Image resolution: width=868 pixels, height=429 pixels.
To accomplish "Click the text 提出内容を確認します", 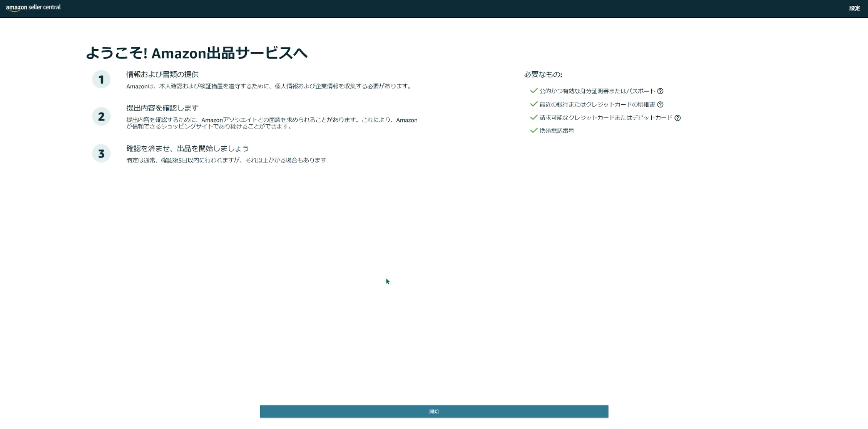I will [162, 108].
